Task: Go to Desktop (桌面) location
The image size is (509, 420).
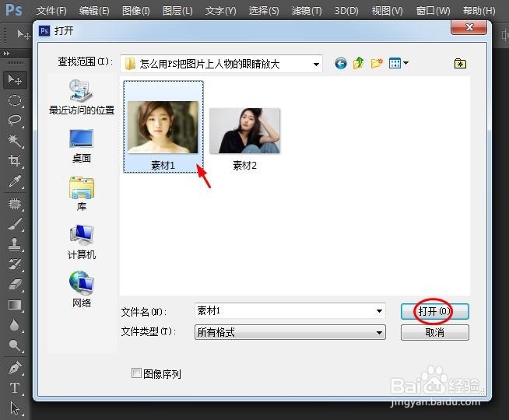Action: pos(82,146)
